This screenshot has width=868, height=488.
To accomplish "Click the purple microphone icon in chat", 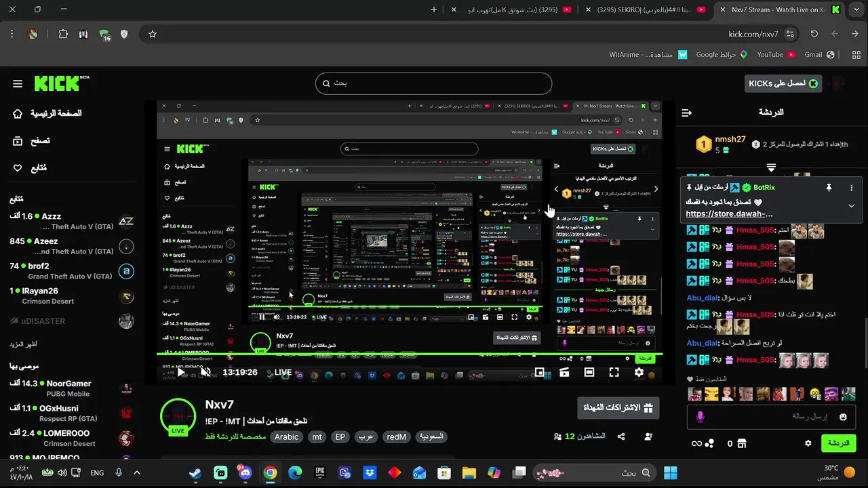I will point(701,417).
